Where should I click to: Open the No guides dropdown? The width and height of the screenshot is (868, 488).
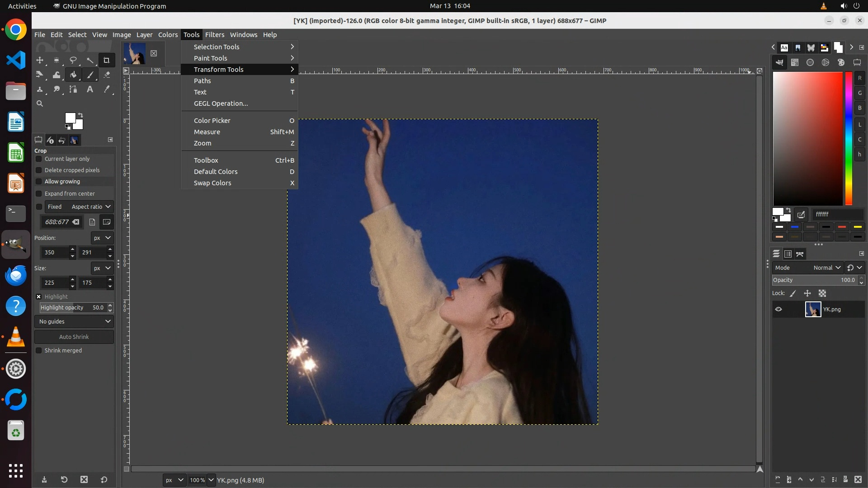pyautogui.click(x=74, y=322)
